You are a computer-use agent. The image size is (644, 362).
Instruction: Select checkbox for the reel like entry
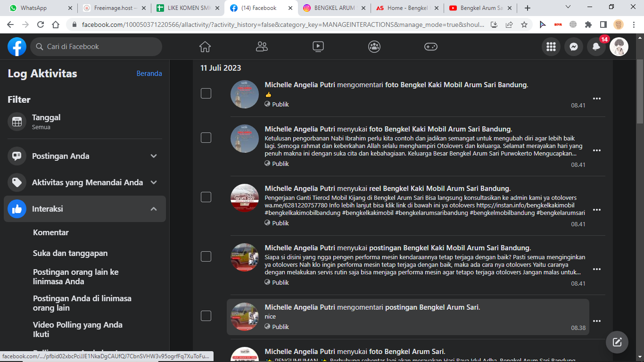[x=206, y=197]
